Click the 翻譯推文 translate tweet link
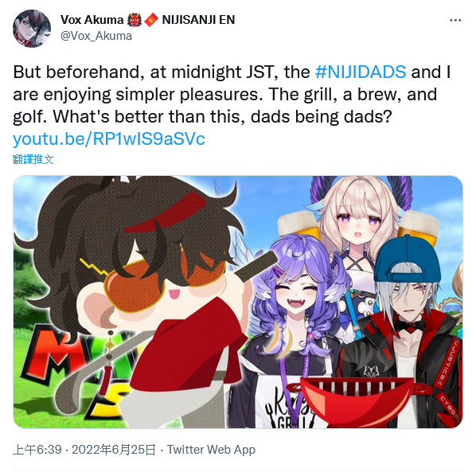 (x=33, y=159)
